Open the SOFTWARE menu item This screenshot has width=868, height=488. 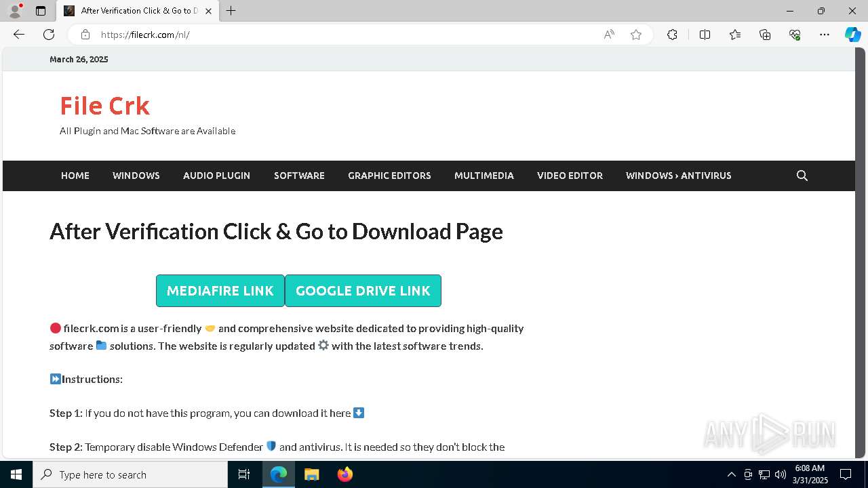click(299, 176)
